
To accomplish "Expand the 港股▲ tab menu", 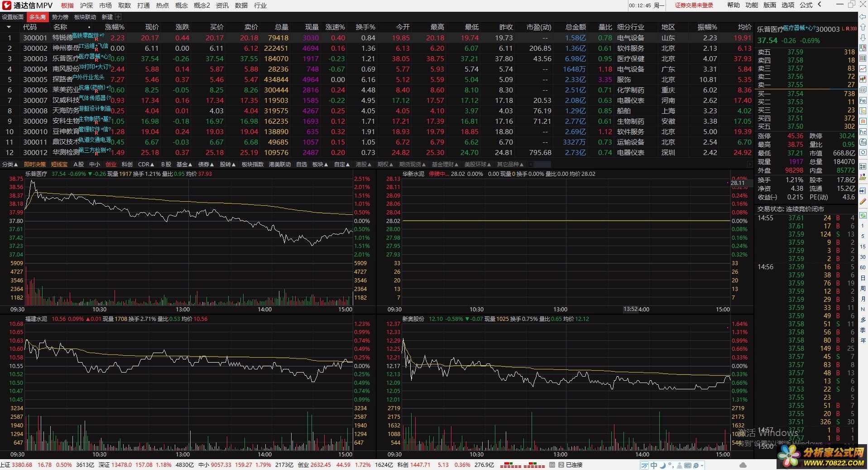I will coord(364,165).
